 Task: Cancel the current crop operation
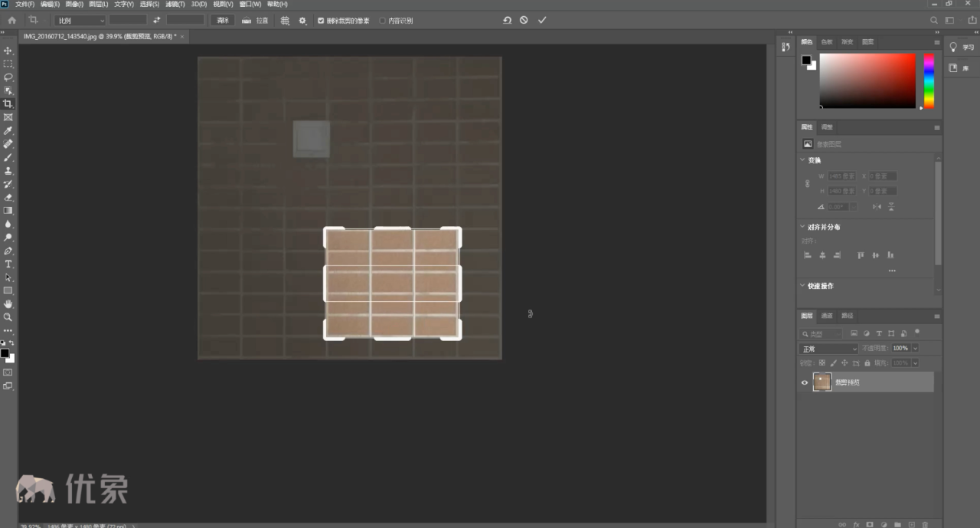click(x=524, y=21)
